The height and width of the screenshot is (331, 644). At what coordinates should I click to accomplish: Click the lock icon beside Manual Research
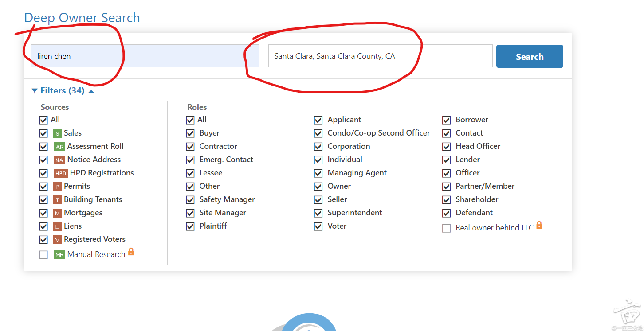(131, 252)
